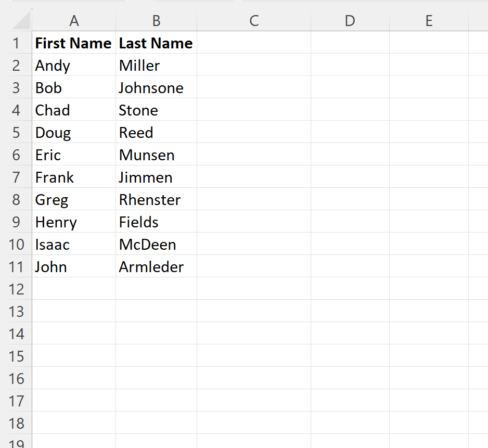
Task: Select the "Last Name" header cell
Action: (x=155, y=43)
